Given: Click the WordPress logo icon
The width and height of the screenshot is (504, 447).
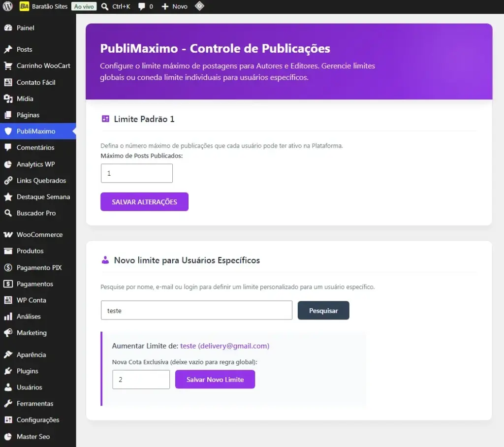Looking at the screenshot, I should click(x=7, y=6).
